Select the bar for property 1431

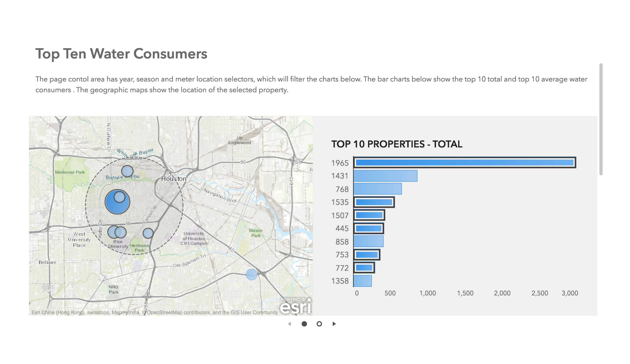click(385, 176)
